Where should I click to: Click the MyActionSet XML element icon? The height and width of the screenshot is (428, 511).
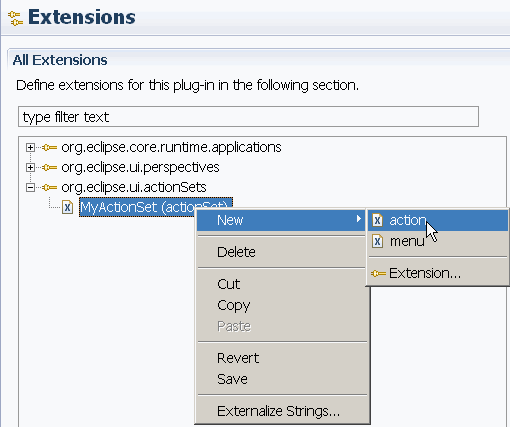click(67, 207)
